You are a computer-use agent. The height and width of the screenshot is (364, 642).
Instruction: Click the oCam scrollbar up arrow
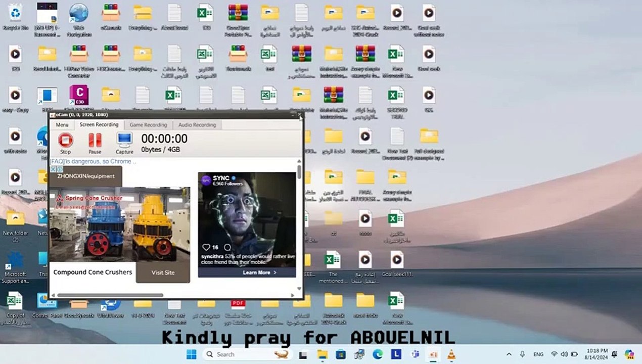pos(299,161)
